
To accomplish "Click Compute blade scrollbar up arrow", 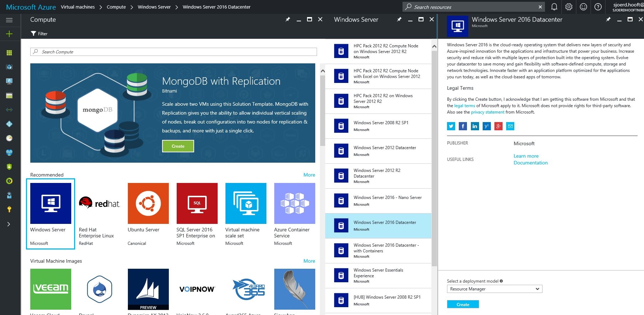I will tap(323, 71).
